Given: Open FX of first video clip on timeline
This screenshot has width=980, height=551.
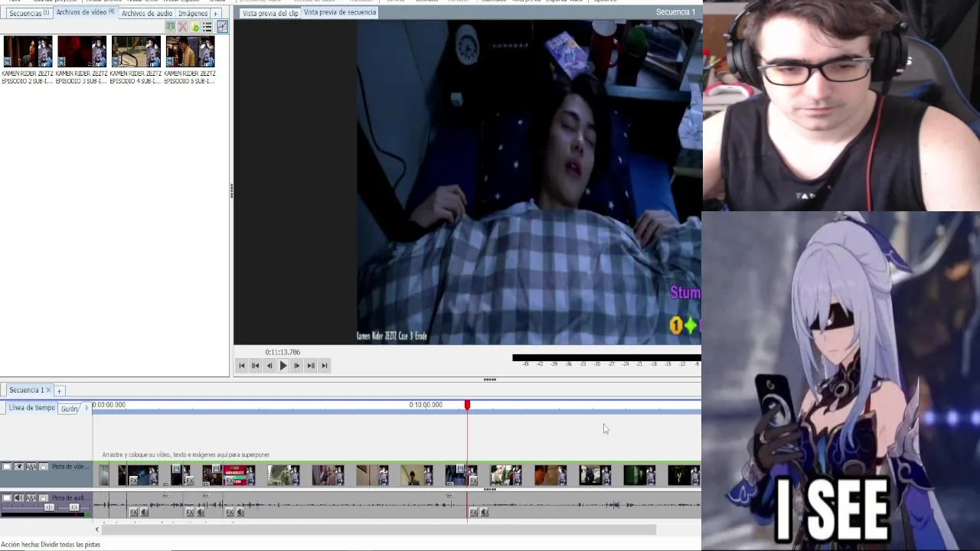Looking at the screenshot, I should [x=134, y=481].
